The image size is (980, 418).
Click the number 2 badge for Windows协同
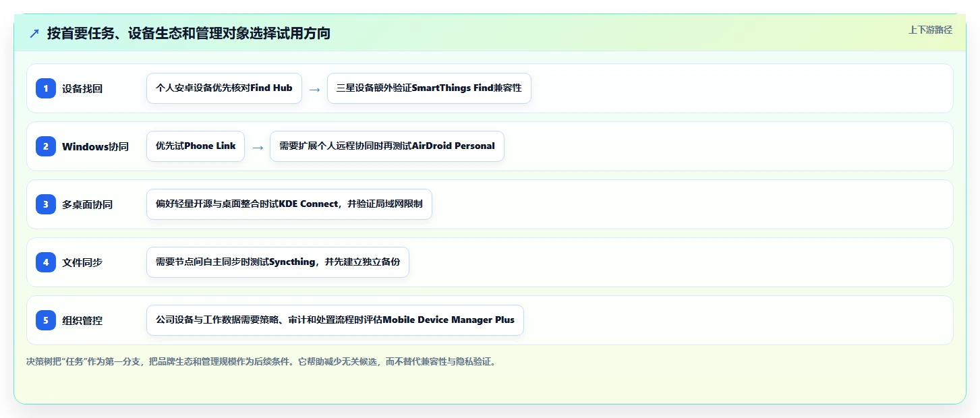click(46, 146)
